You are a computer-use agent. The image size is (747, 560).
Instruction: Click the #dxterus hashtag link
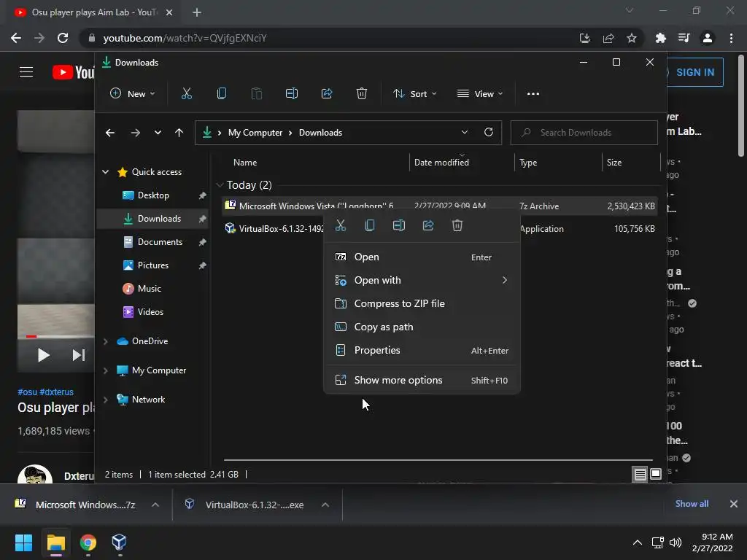coord(57,392)
